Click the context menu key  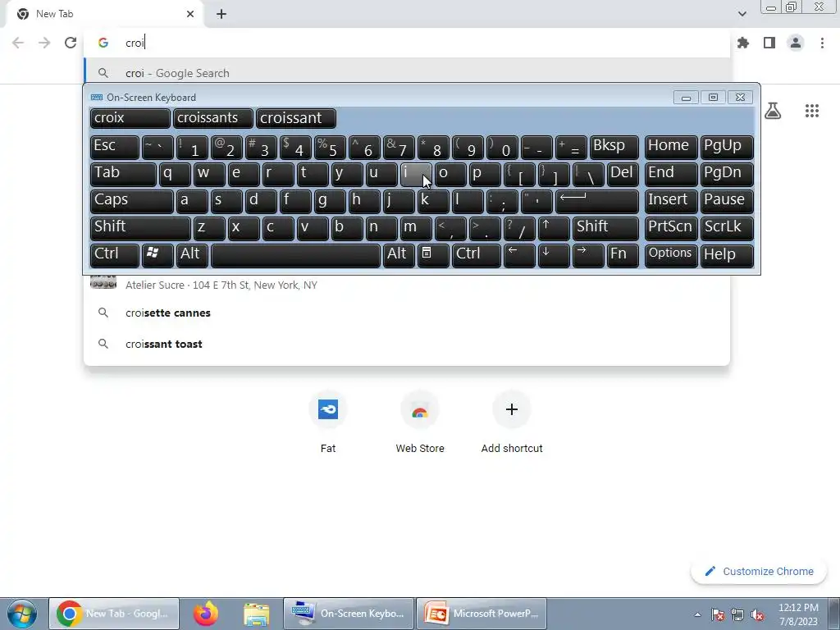pyautogui.click(x=433, y=255)
